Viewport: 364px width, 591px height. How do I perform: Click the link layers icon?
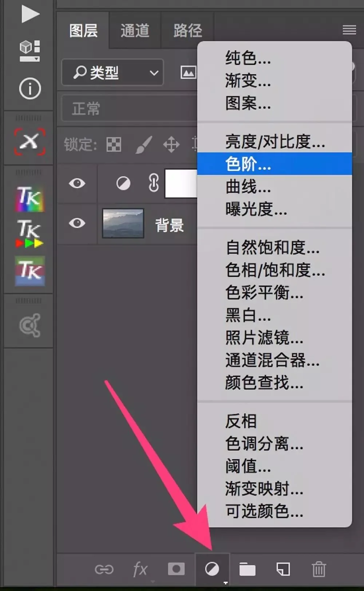(x=104, y=569)
